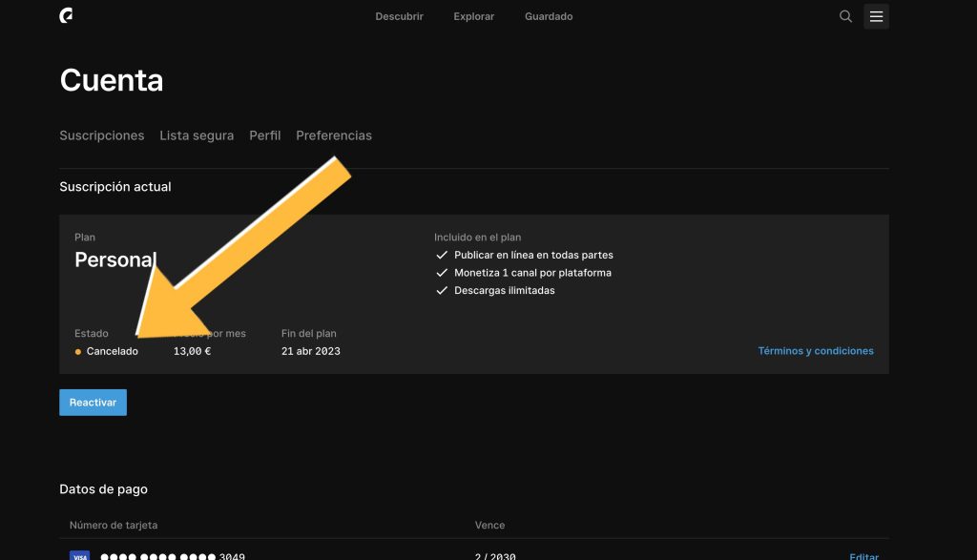The height and width of the screenshot is (560, 977).
Task: Open the Términos y condiciones link
Action: click(816, 351)
